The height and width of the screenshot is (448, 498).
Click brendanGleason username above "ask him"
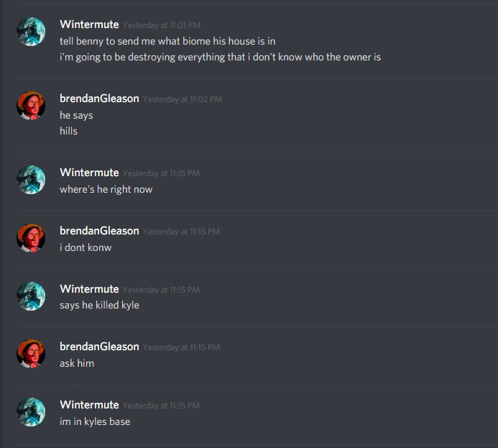coord(99,347)
